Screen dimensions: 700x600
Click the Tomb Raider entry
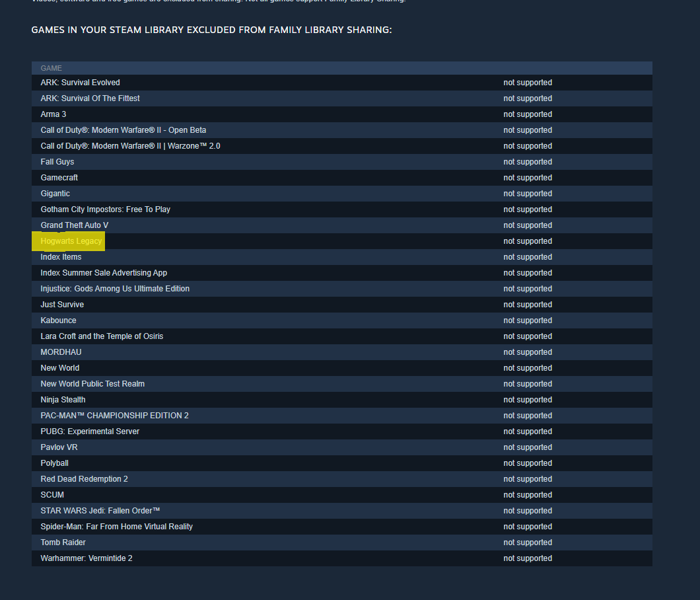tap(63, 543)
